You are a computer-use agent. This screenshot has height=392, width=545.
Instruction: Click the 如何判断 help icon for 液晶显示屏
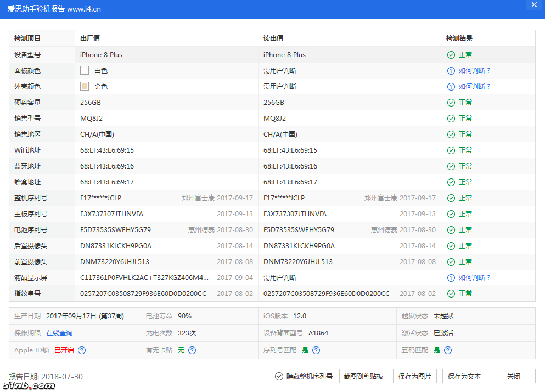pos(451,278)
